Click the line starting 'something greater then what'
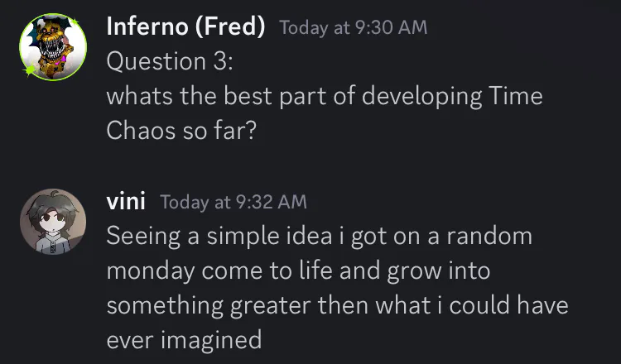This screenshot has width=621, height=364. tap(338, 306)
